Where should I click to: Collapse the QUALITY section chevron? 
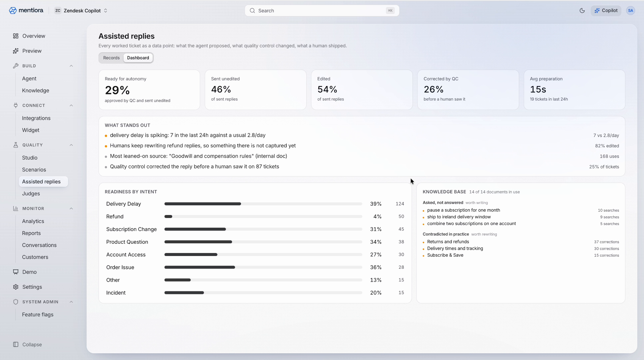click(71, 145)
